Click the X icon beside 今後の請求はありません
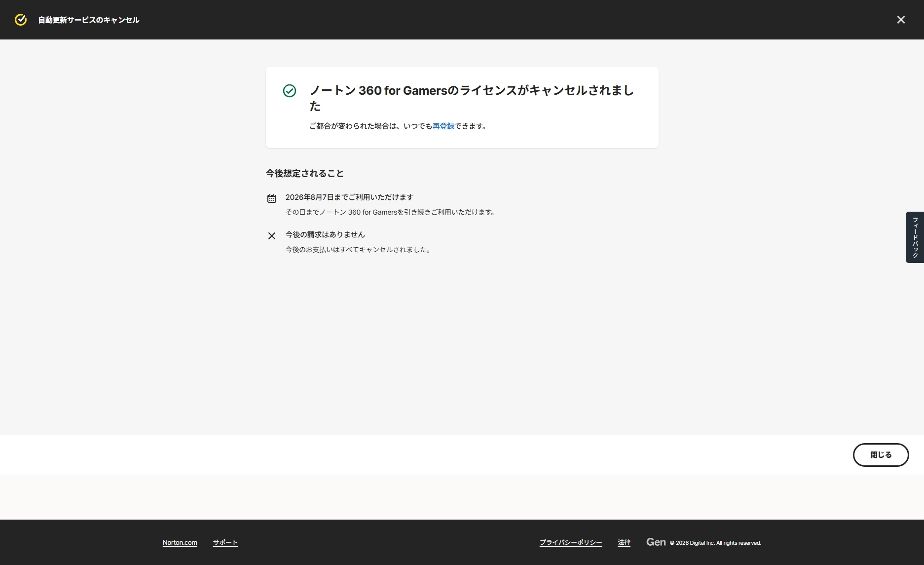Screen dimensions: 924x565 click(272, 236)
